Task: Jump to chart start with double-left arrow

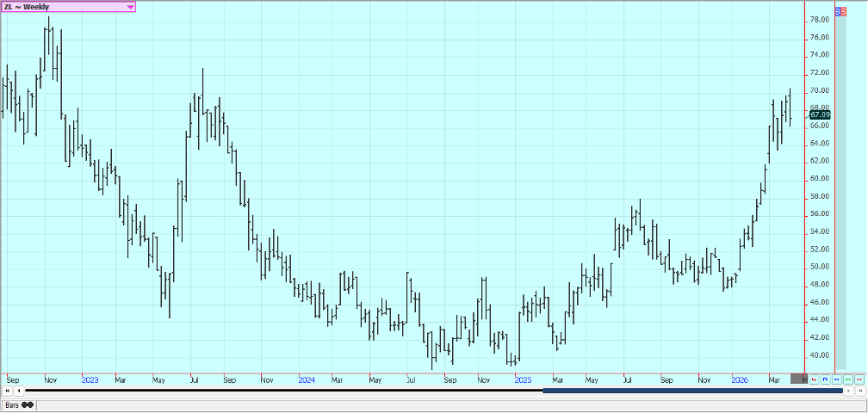Action: point(8,391)
